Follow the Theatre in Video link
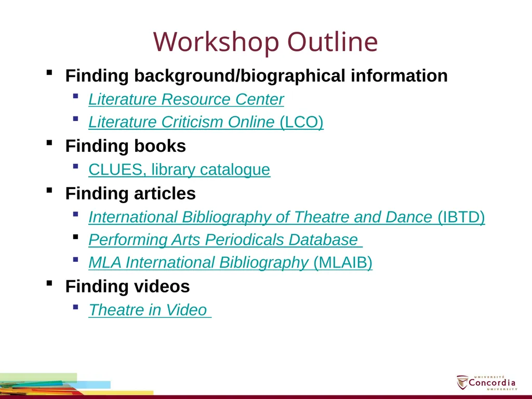Viewport: 532px width, 399px height. coord(150,310)
